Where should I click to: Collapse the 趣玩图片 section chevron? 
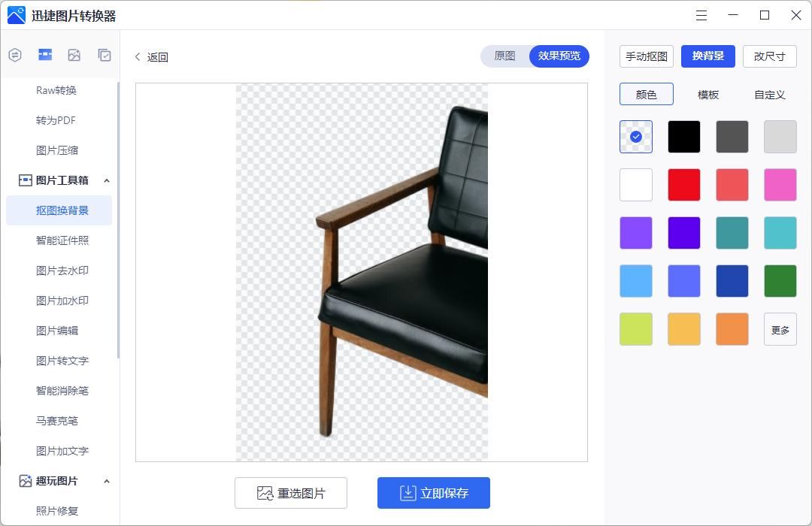pos(107,482)
